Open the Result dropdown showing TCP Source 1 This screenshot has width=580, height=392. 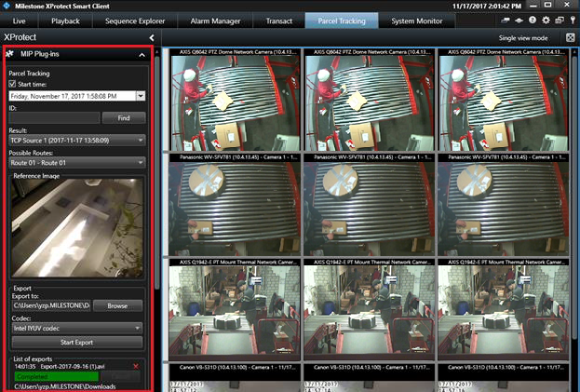tap(77, 141)
